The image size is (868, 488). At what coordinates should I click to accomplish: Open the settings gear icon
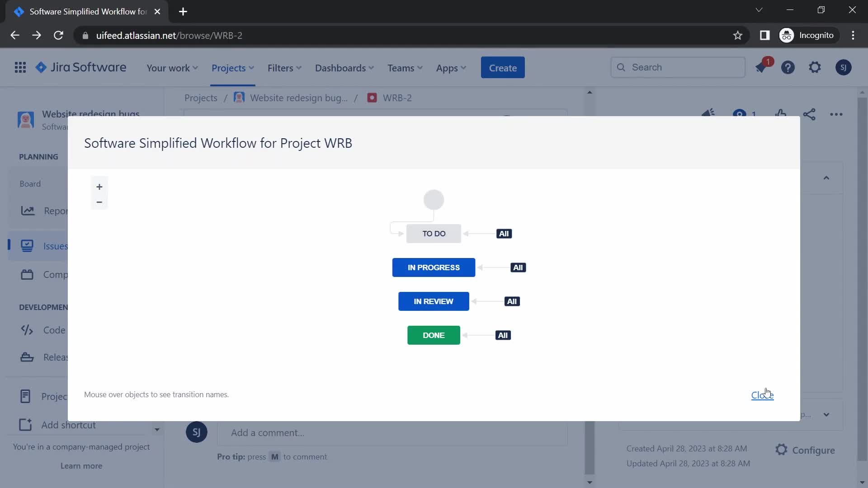815,67
